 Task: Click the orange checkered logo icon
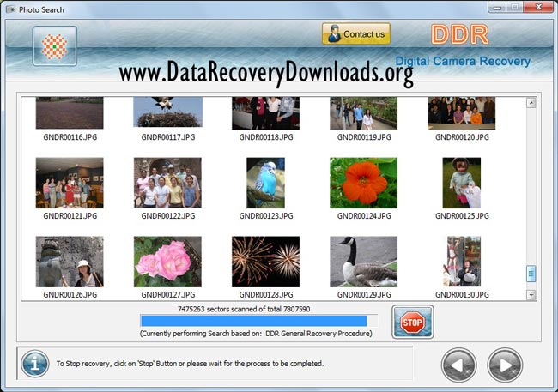coord(54,46)
